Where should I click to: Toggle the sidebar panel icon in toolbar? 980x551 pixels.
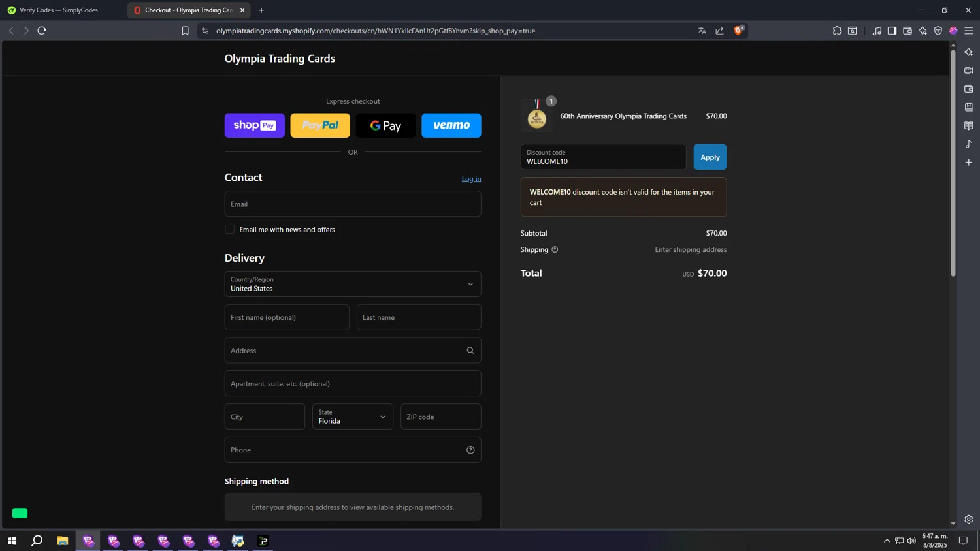tap(892, 31)
